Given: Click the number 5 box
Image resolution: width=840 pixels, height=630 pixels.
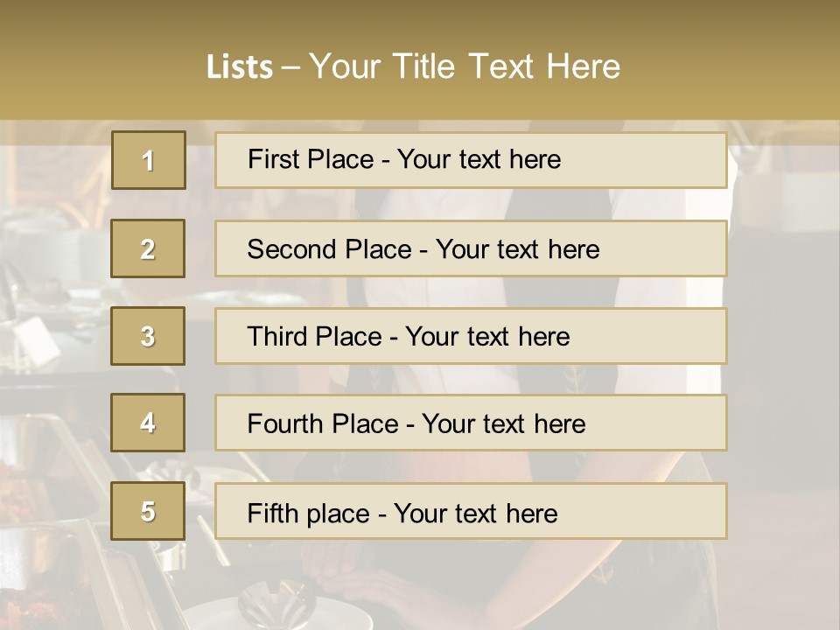Looking at the screenshot, I should tap(148, 510).
